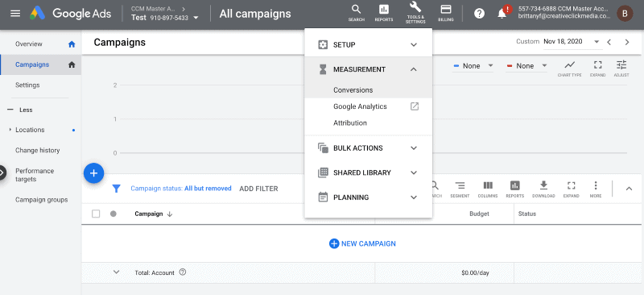
Task: Collapse sidebar with Less
Action: click(x=19, y=110)
